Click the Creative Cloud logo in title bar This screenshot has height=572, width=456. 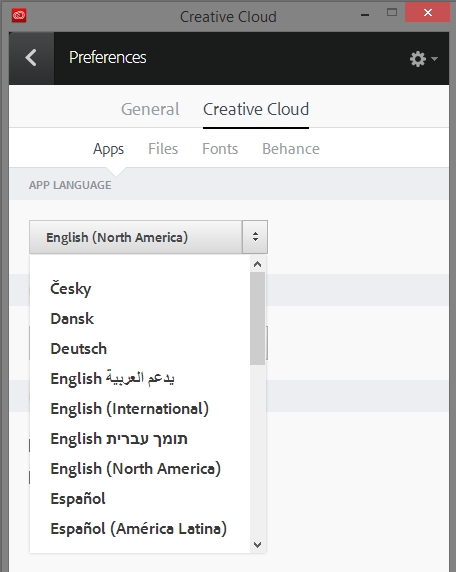(x=19, y=16)
